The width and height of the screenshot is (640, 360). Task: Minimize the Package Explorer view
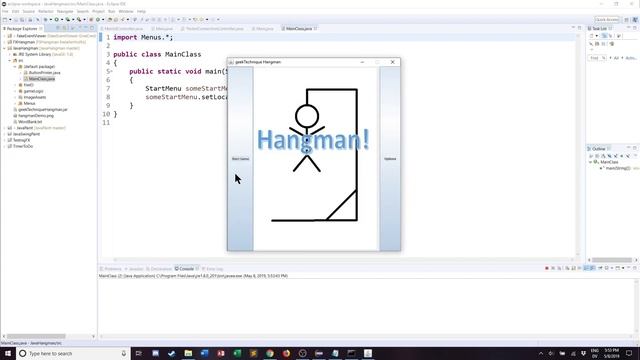(86, 28)
